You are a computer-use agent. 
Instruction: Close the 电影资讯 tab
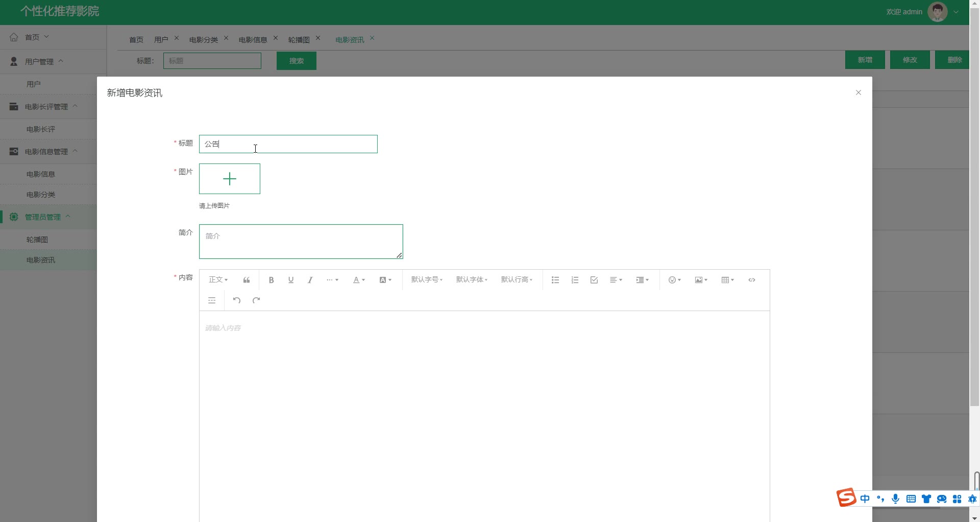(372, 38)
